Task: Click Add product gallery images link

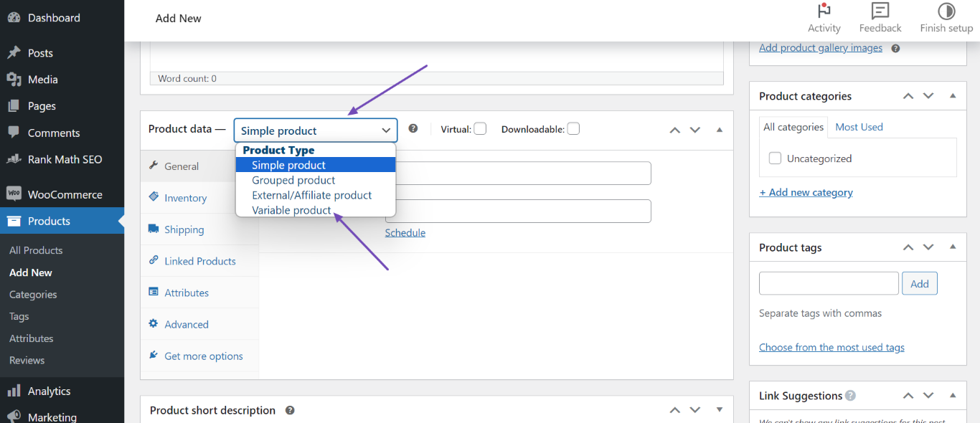Action: 821,48
